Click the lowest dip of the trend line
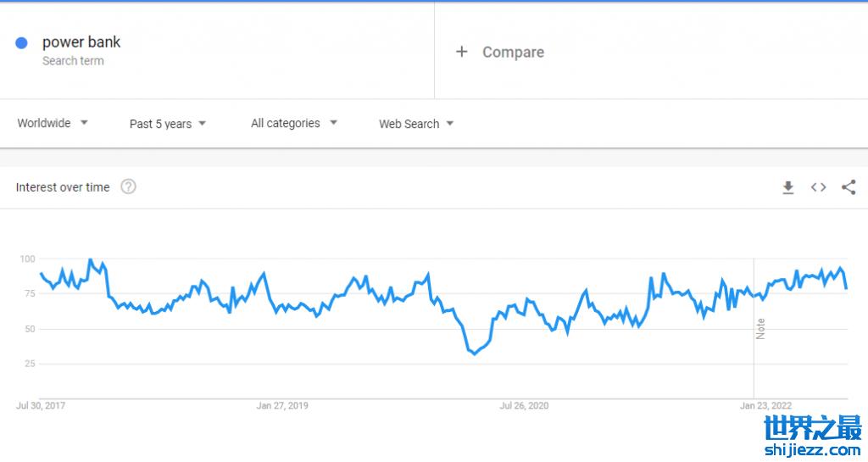Viewport: 868px width, 462px height. [x=474, y=353]
